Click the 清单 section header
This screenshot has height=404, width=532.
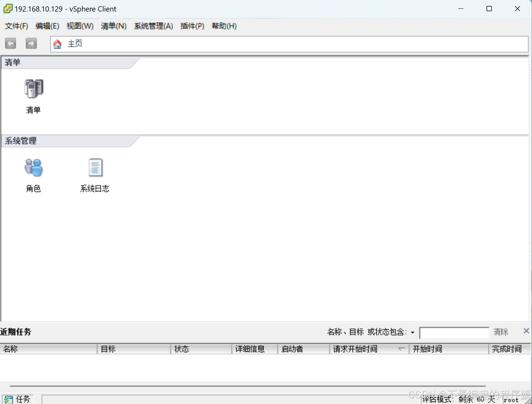click(x=13, y=62)
